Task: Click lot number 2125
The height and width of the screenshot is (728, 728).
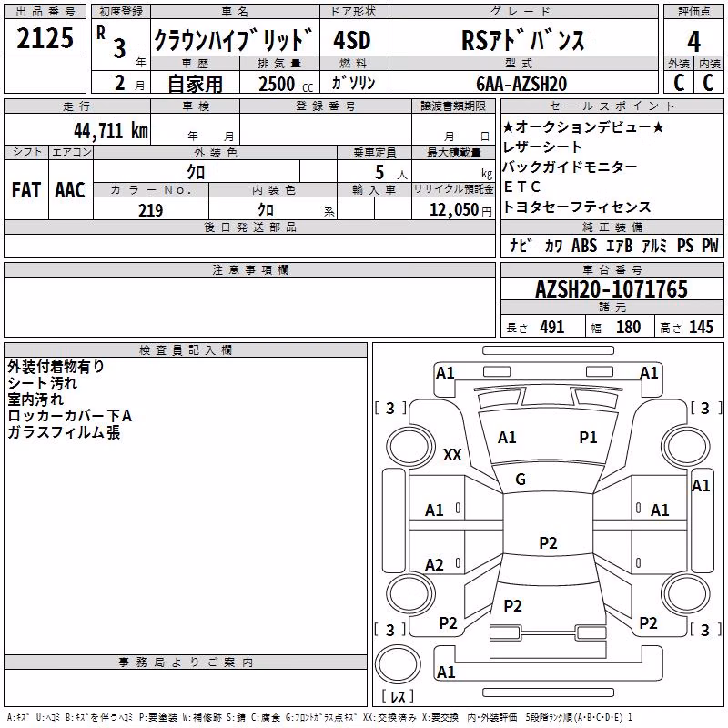Action: click(x=45, y=38)
